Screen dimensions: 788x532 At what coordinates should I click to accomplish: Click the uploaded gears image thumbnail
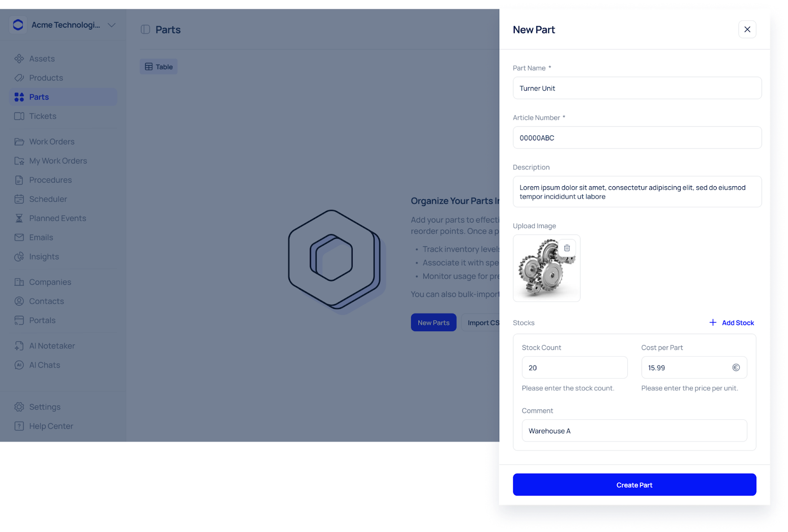[547, 268]
